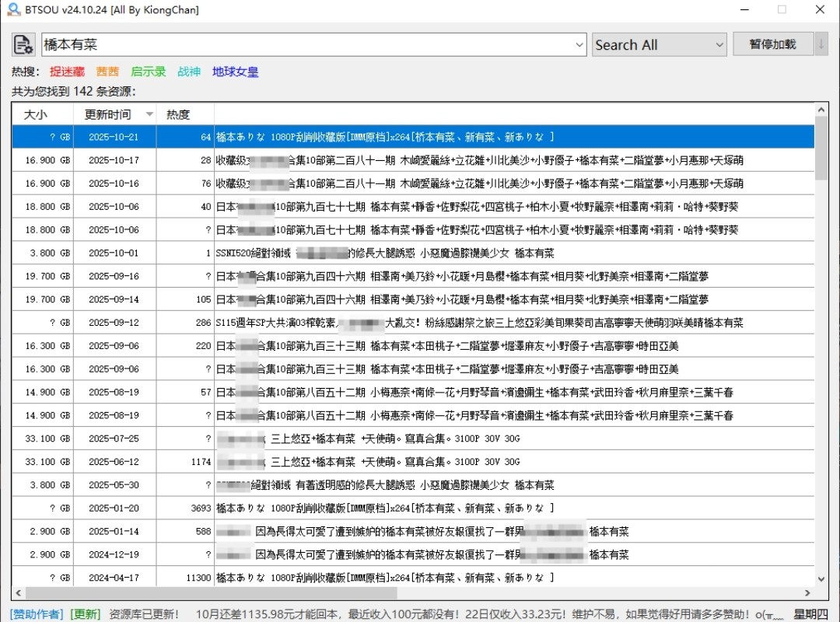Open the 赞助作者 link in status bar
The image size is (840, 622).
click(x=37, y=614)
